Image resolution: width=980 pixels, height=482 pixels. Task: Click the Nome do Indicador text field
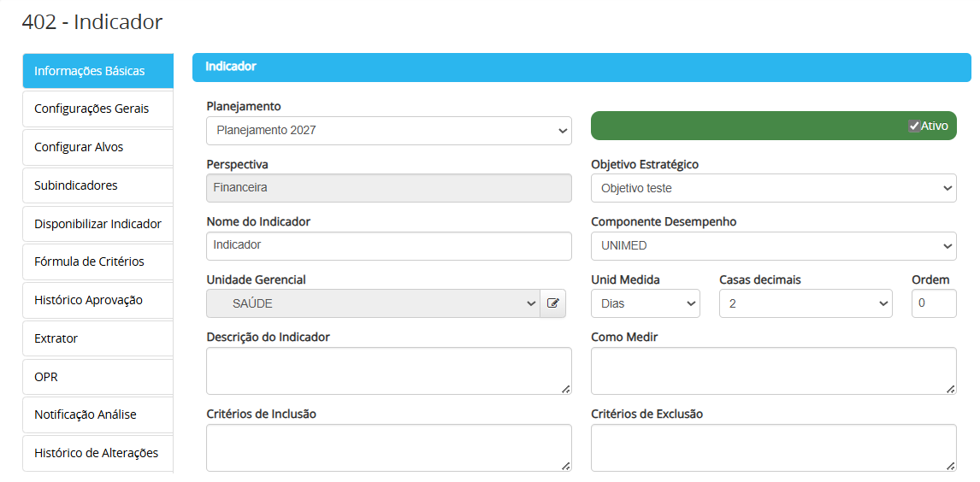(x=388, y=245)
